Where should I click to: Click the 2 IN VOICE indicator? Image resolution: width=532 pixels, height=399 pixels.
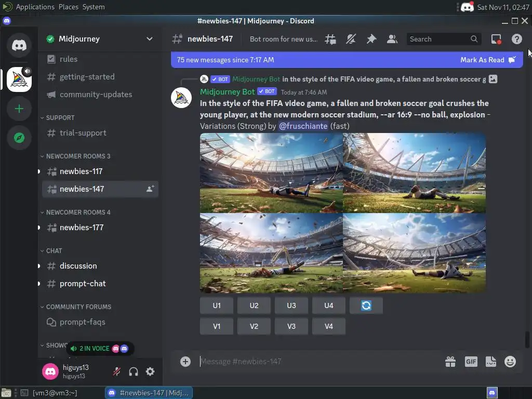(100, 349)
